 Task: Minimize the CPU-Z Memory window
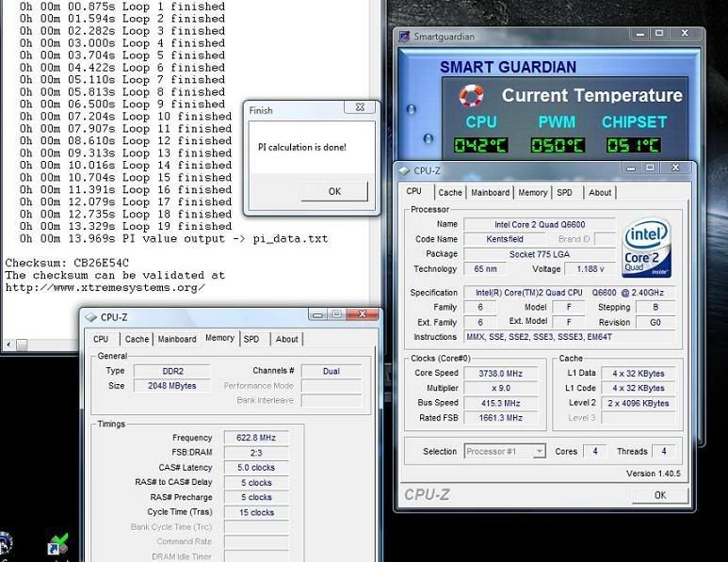point(317,314)
